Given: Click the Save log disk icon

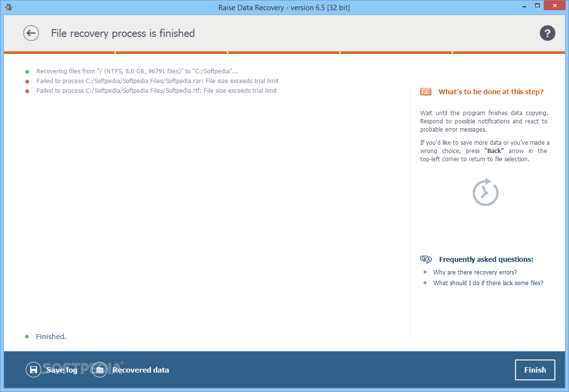Looking at the screenshot, I should click(34, 370).
